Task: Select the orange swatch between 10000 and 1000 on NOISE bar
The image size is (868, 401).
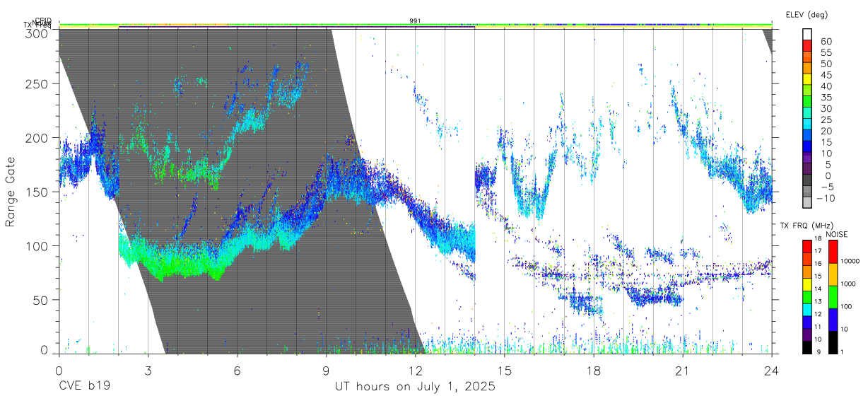Action: click(832, 274)
